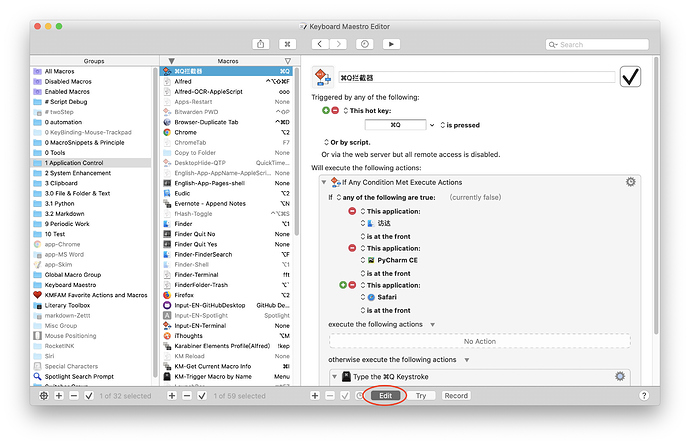Image resolution: width=690 pixels, height=445 pixels.
Task: Select the Disabled Macros group
Action: tap(92, 81)
